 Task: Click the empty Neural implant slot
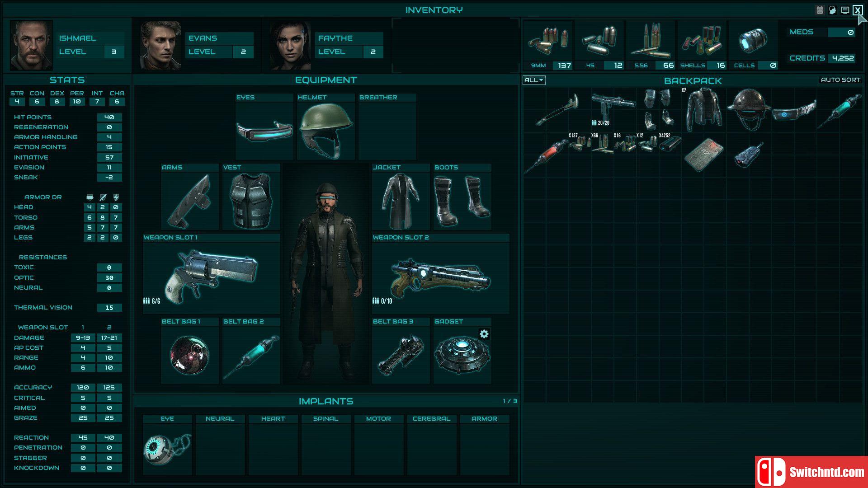pos(220,449)
